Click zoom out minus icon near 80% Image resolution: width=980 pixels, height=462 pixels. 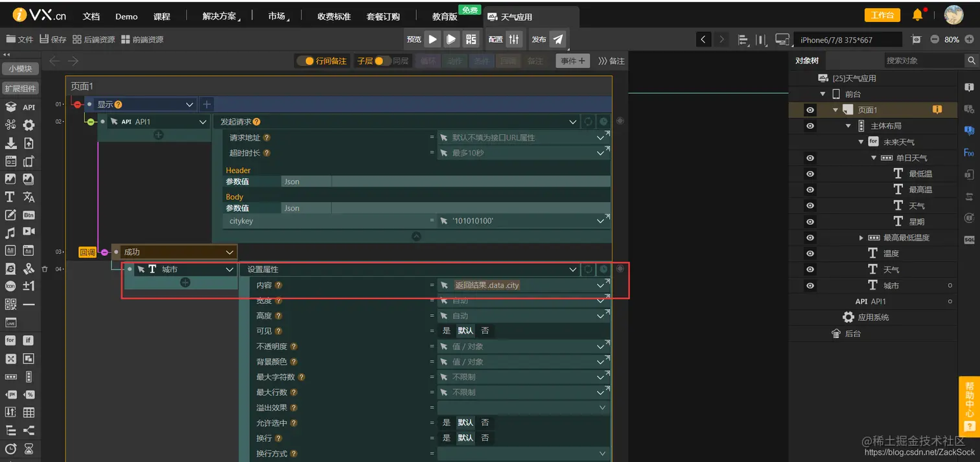pos(935,39)
